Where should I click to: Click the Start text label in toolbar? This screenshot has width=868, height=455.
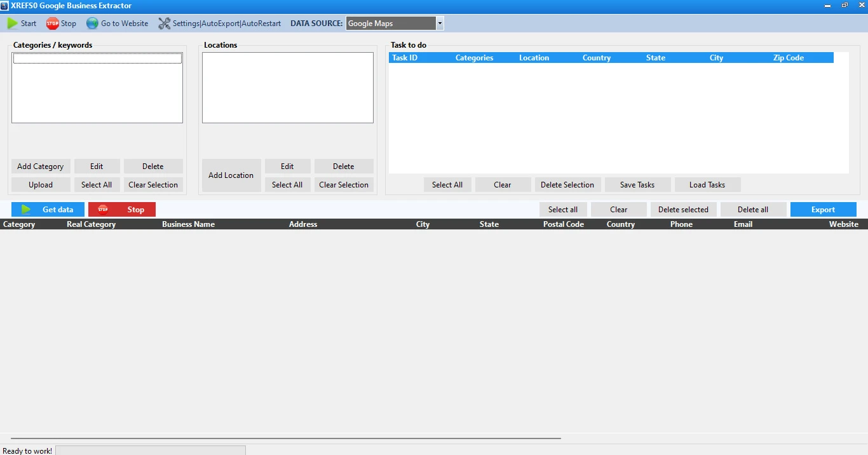(29, 24)
